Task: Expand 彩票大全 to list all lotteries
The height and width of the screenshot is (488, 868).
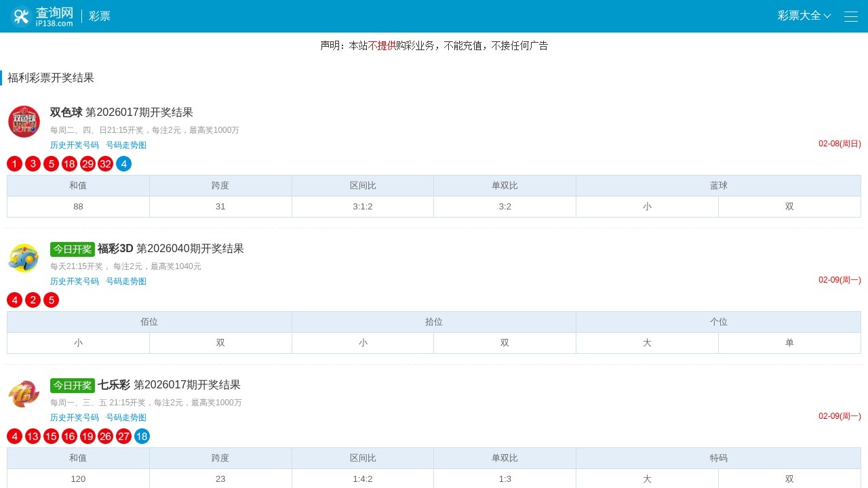Action: (x=804, y=16)
